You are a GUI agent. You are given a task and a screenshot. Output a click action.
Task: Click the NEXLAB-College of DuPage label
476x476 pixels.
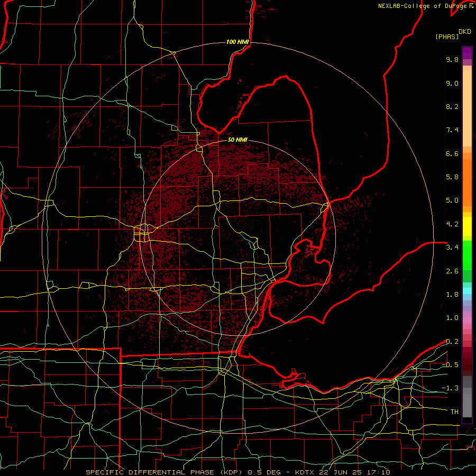(x=424, y=6)
